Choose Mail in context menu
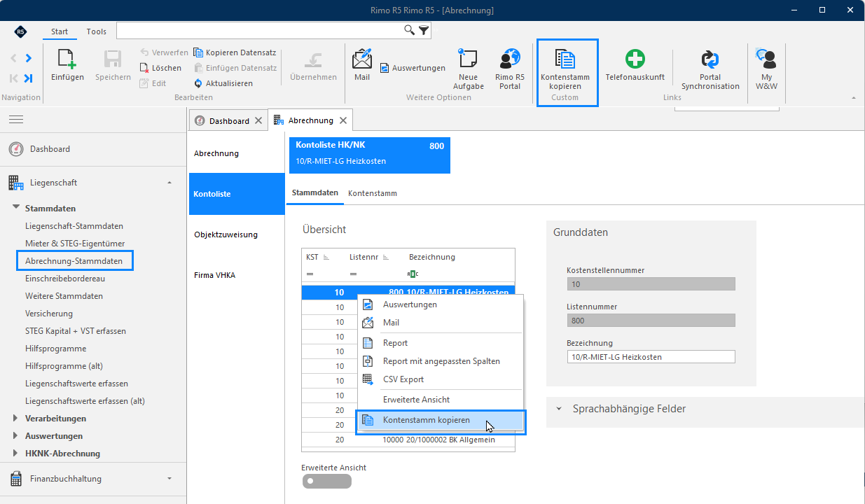 [441, 323]
